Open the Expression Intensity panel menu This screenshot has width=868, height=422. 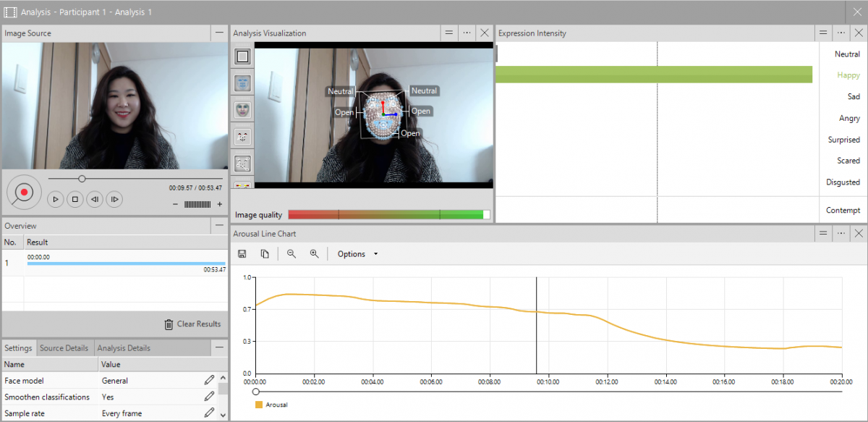(x=841, y=33)
